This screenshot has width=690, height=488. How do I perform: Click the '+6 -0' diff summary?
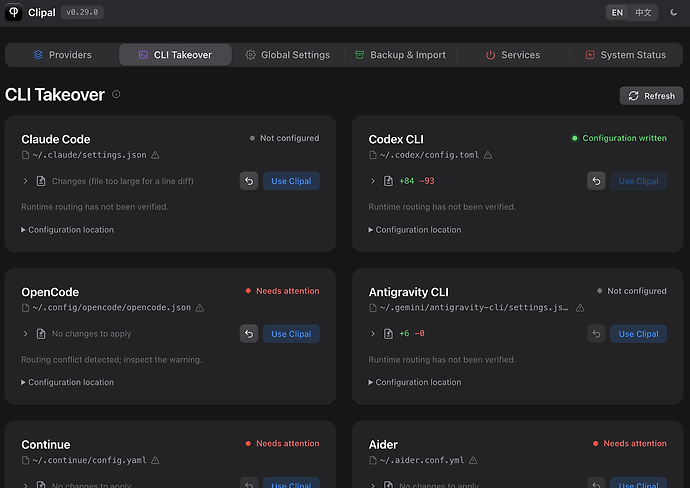412,334
